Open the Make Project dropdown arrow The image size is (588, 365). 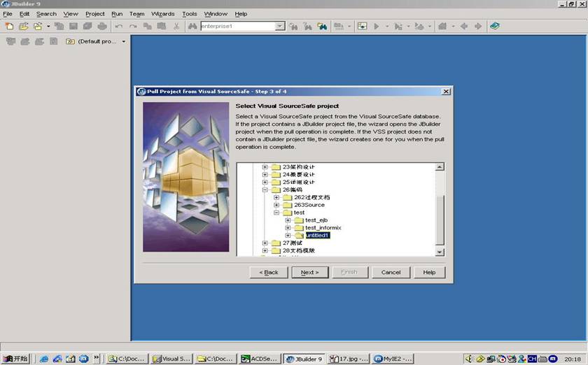click(x=349, y=27)
